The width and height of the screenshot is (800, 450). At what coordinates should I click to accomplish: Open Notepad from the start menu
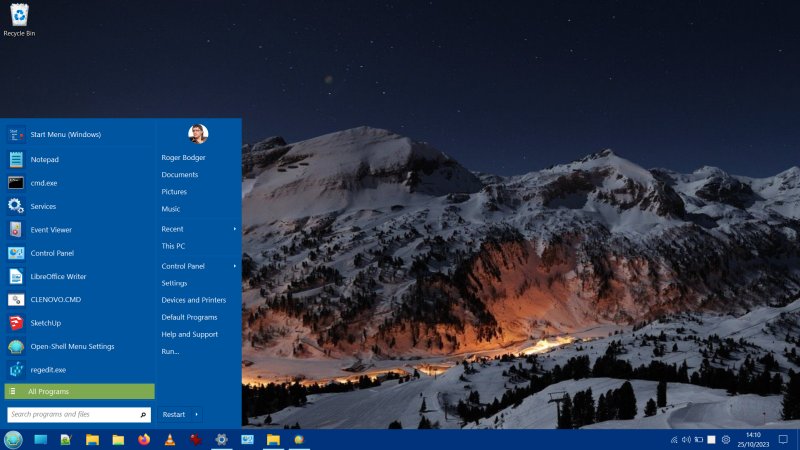coord(44,159)
